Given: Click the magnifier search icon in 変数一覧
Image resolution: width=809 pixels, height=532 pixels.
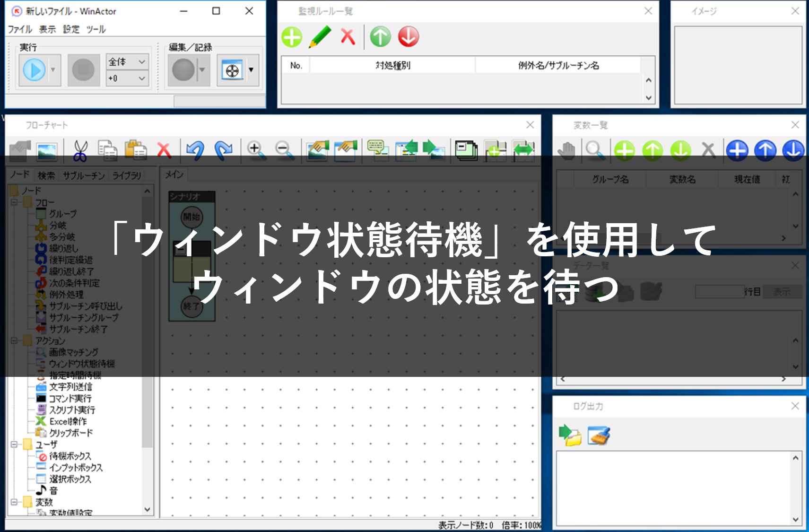Looking at the screenshot, I should 595,150.
